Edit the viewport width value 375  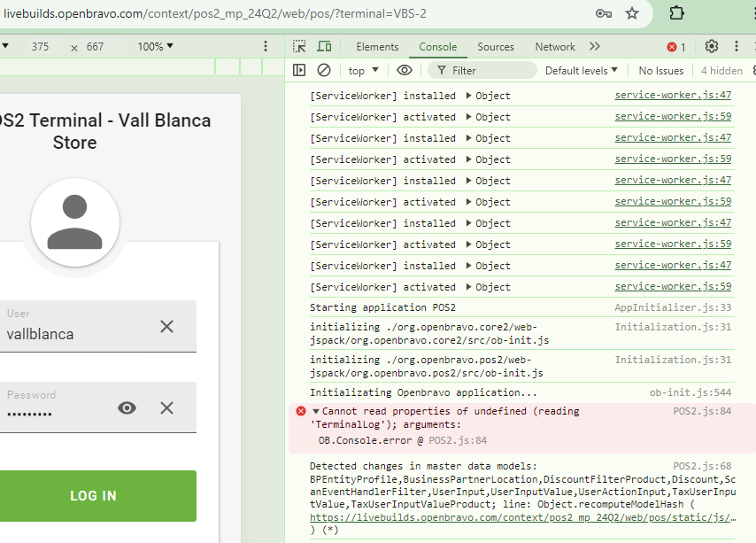tap(41, 47)
